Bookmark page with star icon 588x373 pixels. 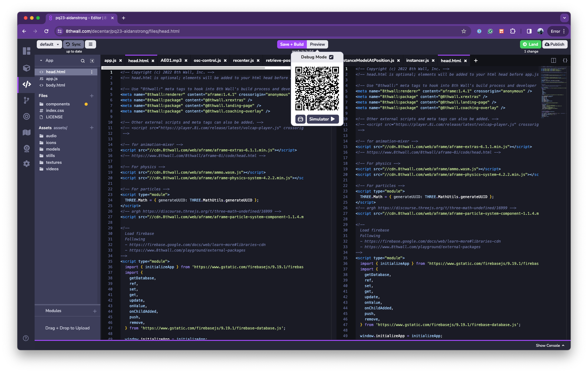point(464,31)
